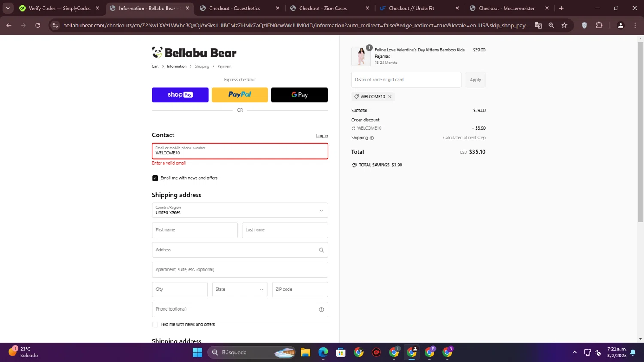The width and height of the screenshot is (644, 362).
Task: Open the notification bell icon
Action: click(633, 353)
